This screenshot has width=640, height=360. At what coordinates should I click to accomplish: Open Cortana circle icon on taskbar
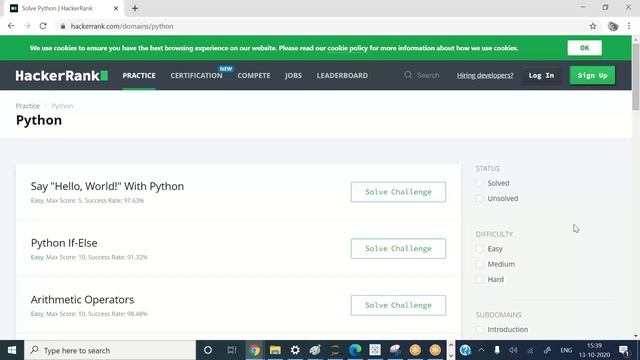coord(208,350)
